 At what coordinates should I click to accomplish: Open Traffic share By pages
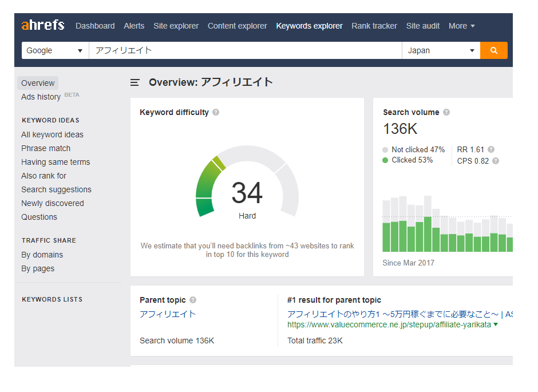pos(38,268)
